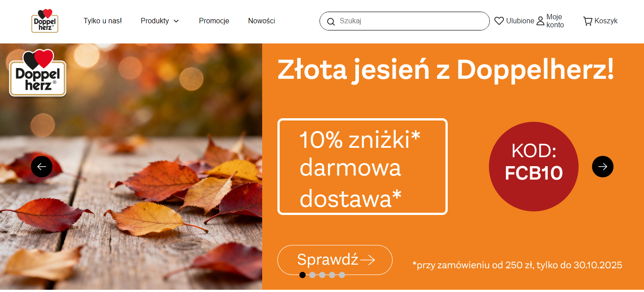
Task: Open the Promocje menu item
Action: coord(214,21)
